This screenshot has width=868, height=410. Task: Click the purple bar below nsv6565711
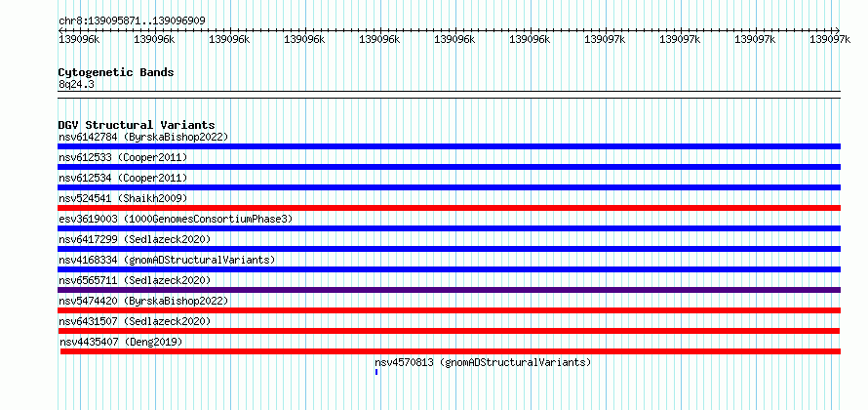pos(449,290)
